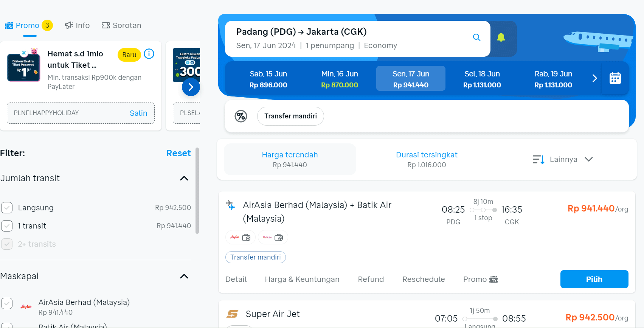
Task: Click the second promo code box PLSEL
Action: [x=186, y=113]
